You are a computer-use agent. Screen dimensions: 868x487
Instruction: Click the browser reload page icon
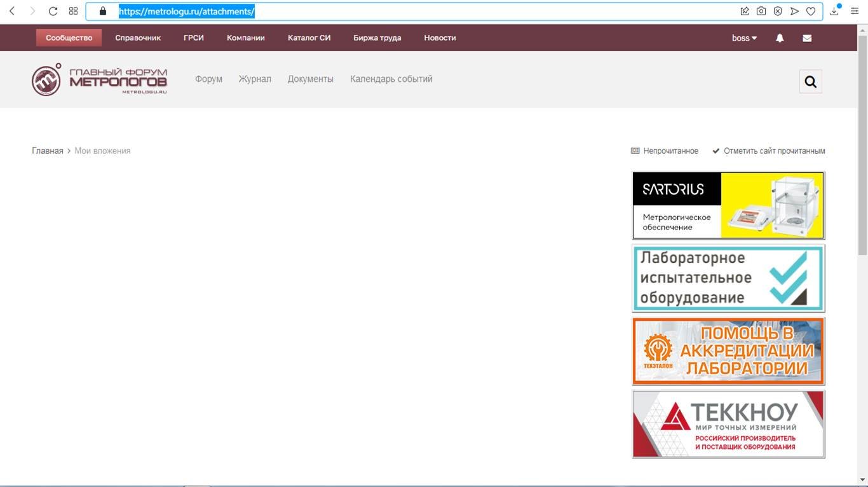point(53,11)
